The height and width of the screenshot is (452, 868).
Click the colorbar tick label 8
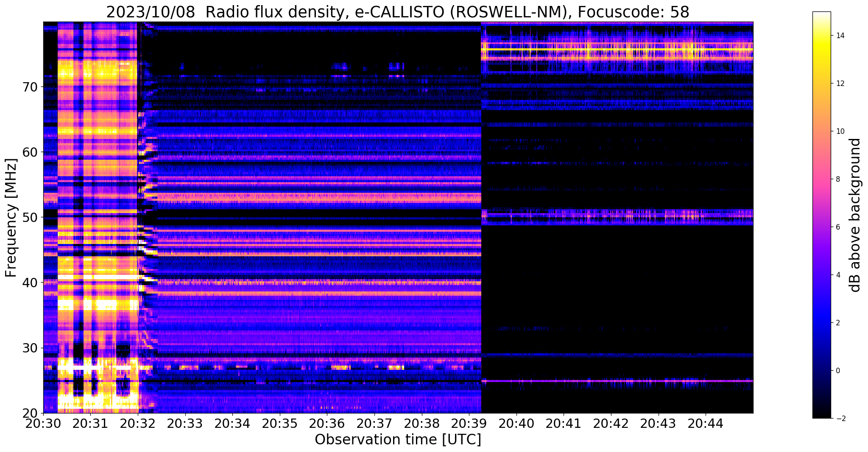837,179
